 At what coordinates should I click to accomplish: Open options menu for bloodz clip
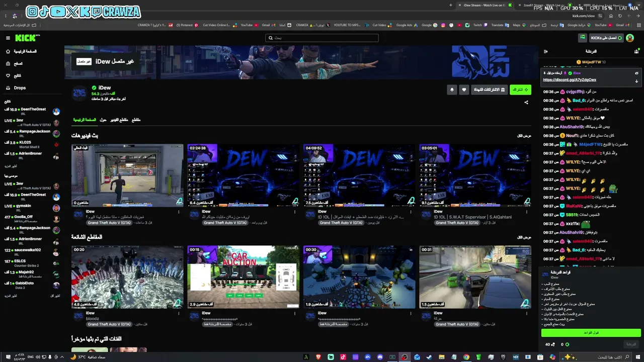(x=179, y=313)
